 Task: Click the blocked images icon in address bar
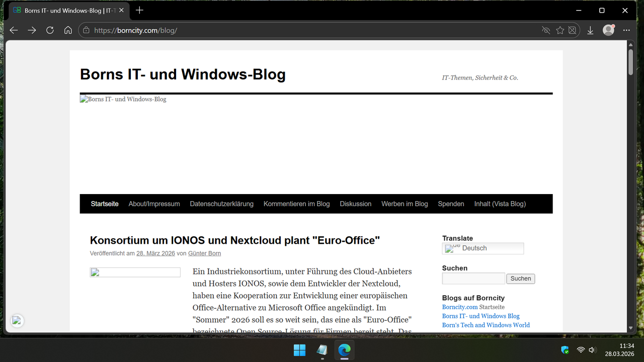[x=572, y=30]
